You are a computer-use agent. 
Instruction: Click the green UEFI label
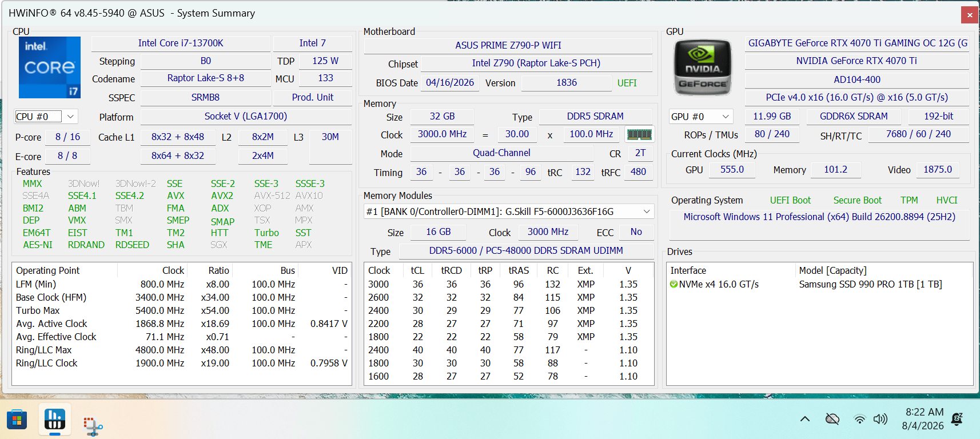[627, 83]
